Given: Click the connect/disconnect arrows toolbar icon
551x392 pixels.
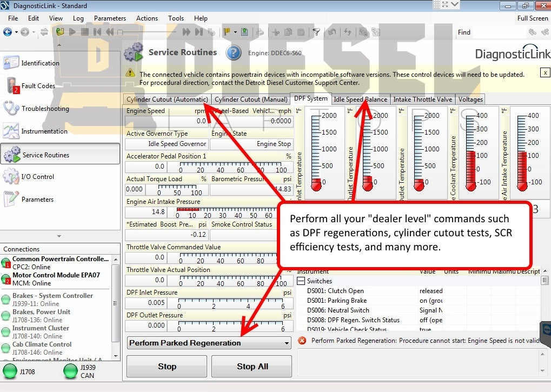Looking at the screenshot, I should tap(44, 32).
